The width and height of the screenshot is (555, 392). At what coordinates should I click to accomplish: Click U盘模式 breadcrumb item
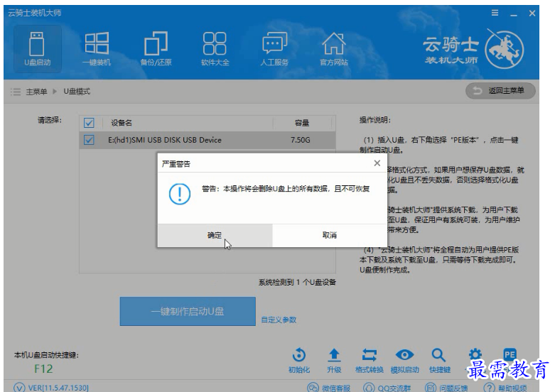tap(77, 92)
